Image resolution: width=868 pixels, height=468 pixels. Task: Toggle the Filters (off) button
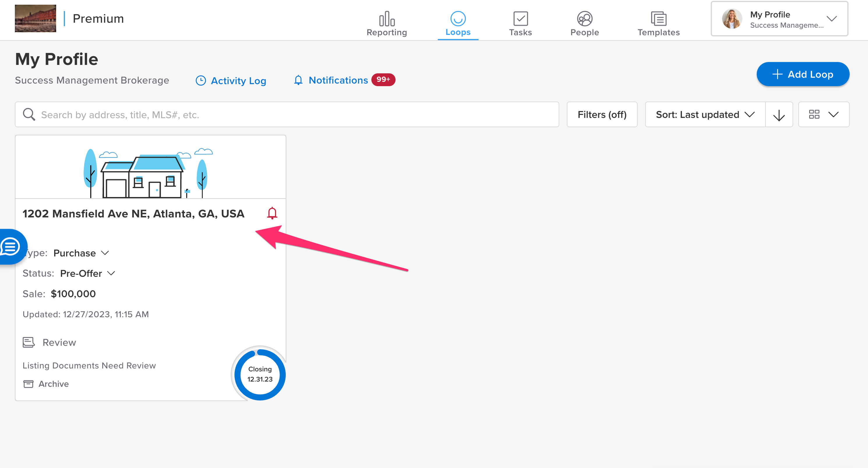602,114
